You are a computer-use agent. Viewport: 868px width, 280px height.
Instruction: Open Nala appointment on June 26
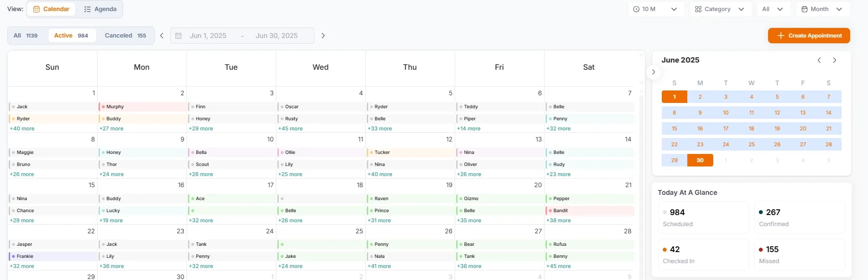click(x=410, y=256)
